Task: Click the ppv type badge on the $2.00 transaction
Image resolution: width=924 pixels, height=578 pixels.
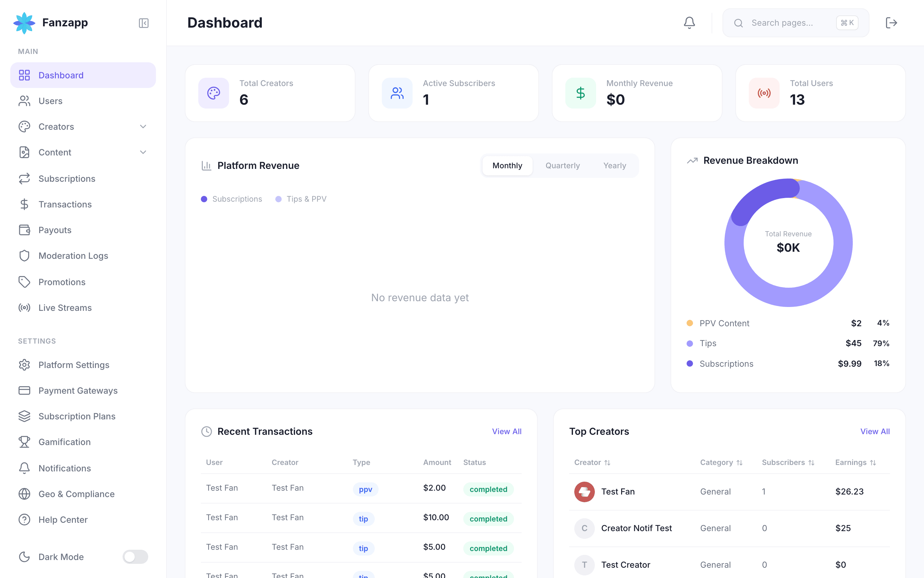Action: click(x=365, y=489)
